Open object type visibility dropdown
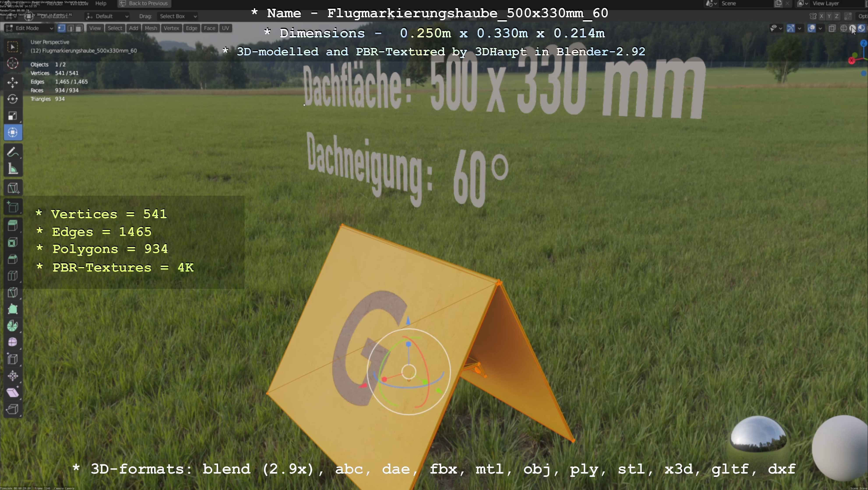The image size is (868, 490). coord(776,28)
